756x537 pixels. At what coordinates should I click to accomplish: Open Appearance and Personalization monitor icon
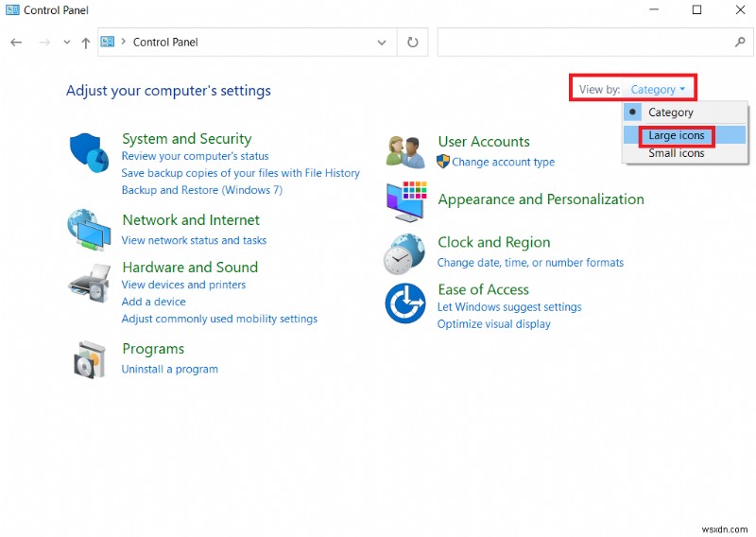pyautogui.click(x=406, y=200)
